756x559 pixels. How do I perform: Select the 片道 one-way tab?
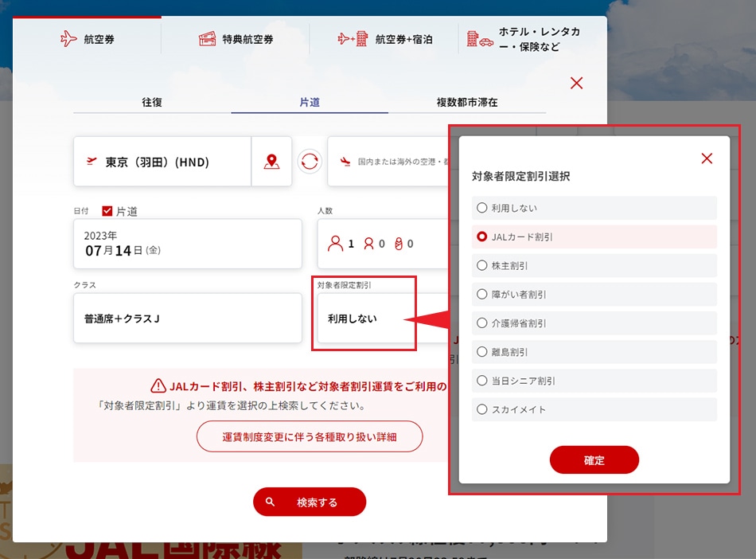[310, 102]
